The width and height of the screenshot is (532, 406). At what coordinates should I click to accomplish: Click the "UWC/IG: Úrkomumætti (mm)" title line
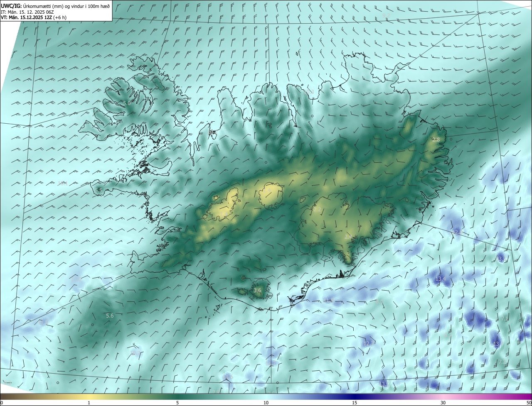click(x=56, y=6)
